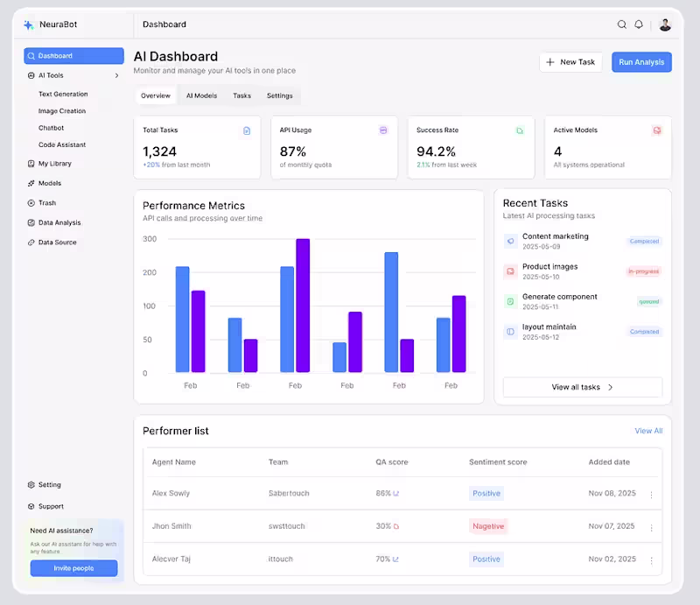Screen dimensions: 700x605
Task: Click the search magnifier icon in header
Action: point(621,25)
